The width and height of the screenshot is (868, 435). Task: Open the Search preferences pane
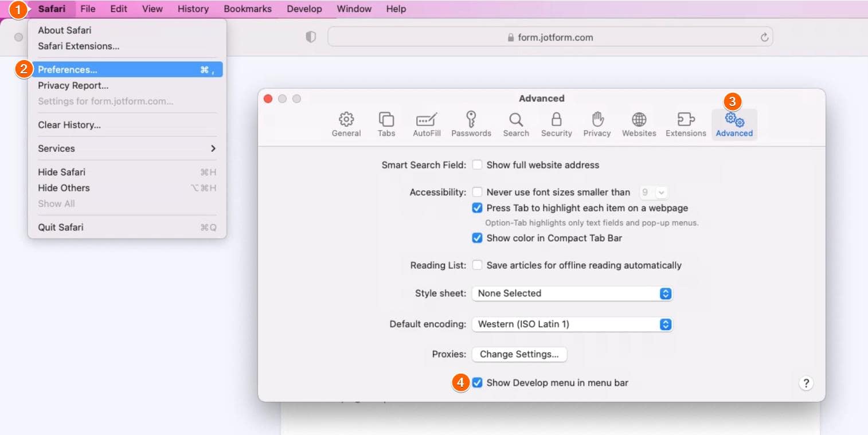click(516, 124)
